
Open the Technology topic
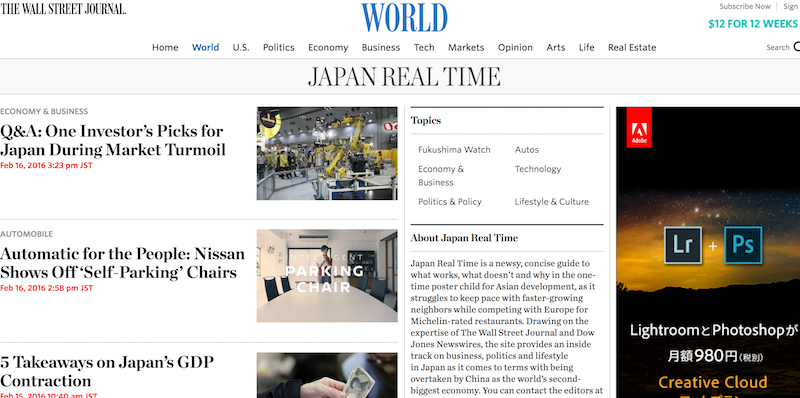tap(538, 169)
